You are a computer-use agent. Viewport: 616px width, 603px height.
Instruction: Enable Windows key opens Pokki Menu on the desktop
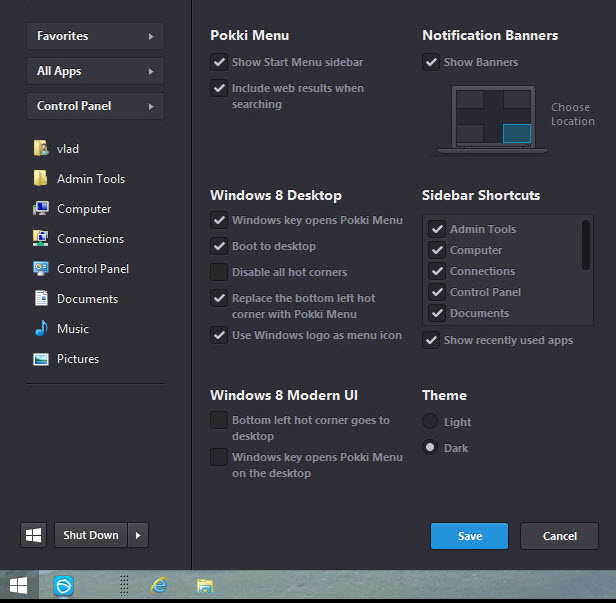tap(219, 457)
